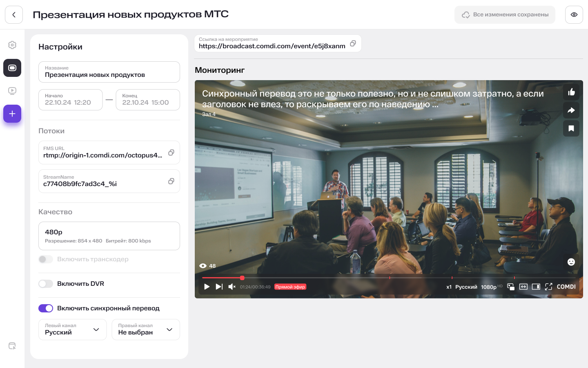Screen dimensions: 588x368
Task: Select the 480p quality option
Action: coord(109,236)
